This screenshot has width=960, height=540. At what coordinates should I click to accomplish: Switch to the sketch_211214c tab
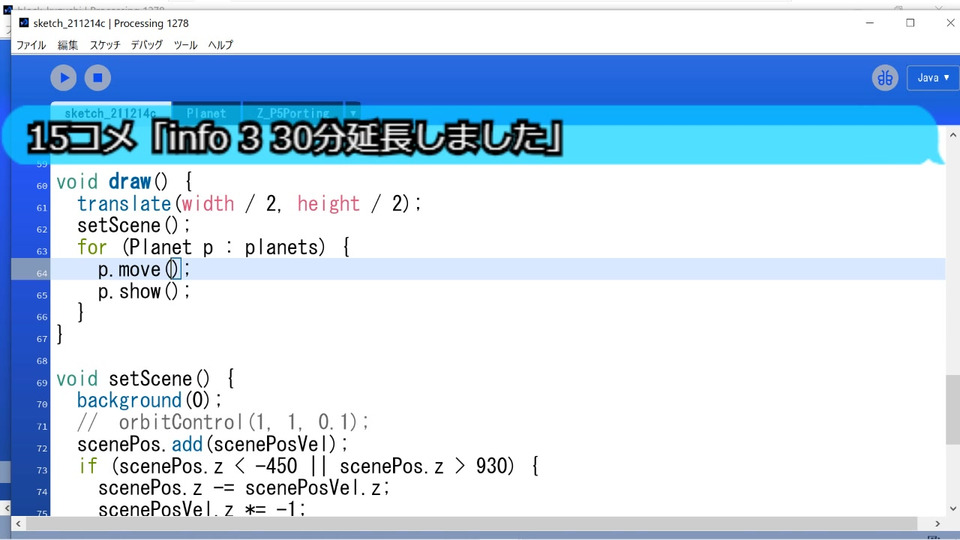(111, 113)
